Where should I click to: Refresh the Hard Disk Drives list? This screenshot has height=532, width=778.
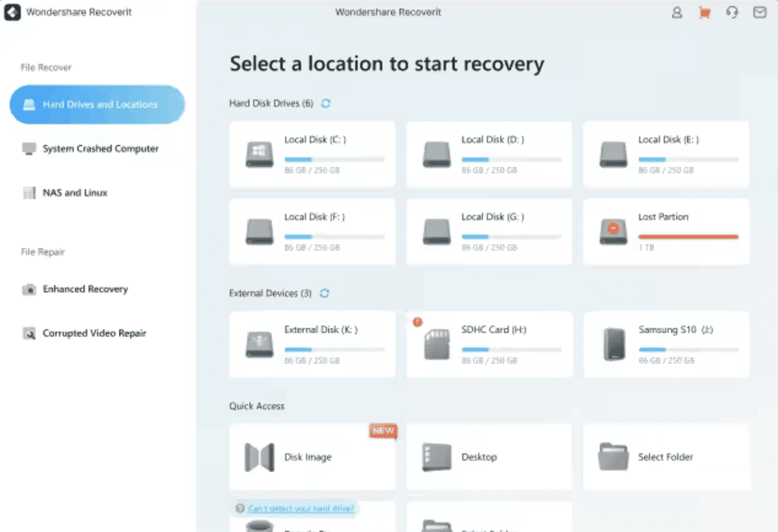point(326,104)
